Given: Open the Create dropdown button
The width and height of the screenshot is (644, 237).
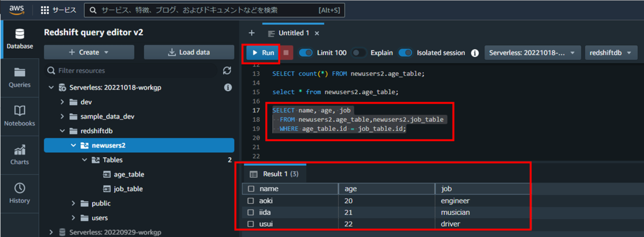Looking at the screenshot, I should [x=89, y=52].
